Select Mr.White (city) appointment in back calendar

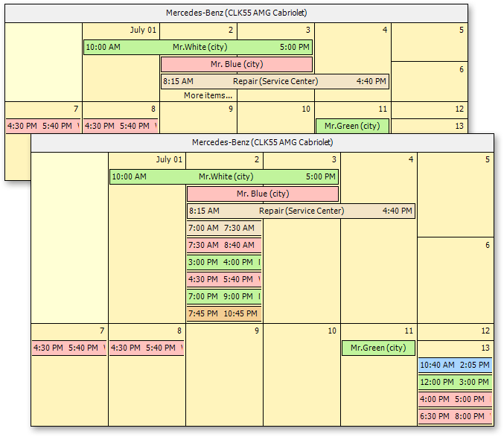[x=198, y=47]
